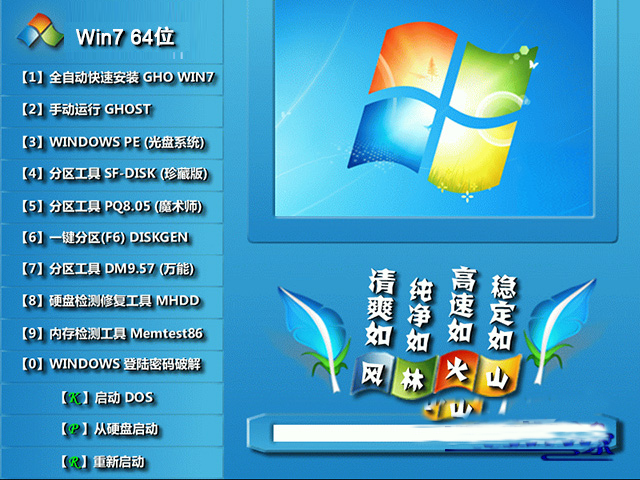Open option 4 分区工具 SF-DISK
The height and width of the screenshot is (480, 640).
click(x=112, y=175)
